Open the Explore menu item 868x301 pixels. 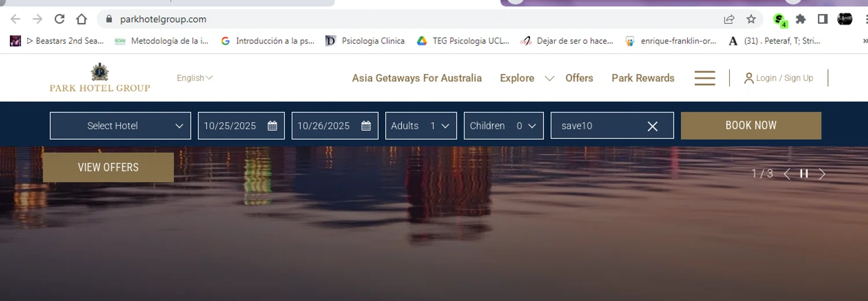click(x=517, y=78)
